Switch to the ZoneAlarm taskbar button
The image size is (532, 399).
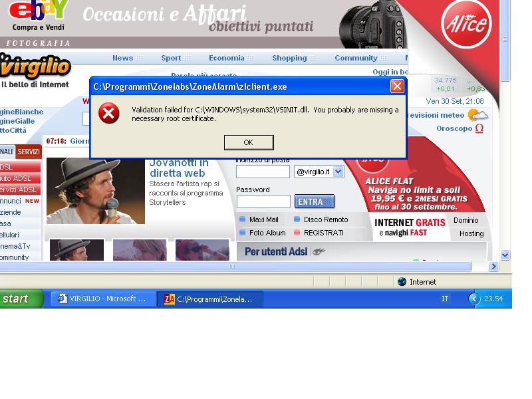click(209, 299)
